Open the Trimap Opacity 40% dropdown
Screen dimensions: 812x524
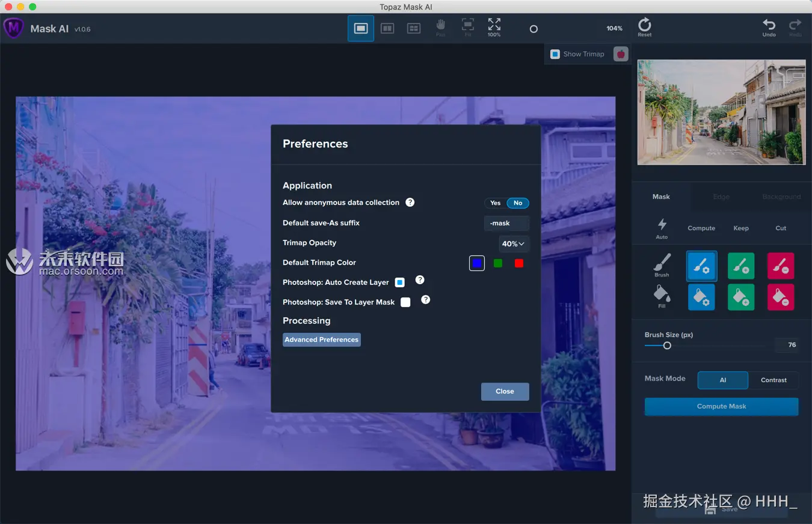coord(514,244)
